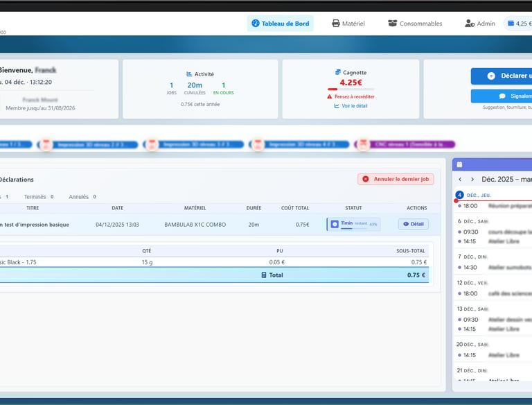The image size is (532, 405).
Task: Click the Cagnotte balance progress bar
Action: 351,89
